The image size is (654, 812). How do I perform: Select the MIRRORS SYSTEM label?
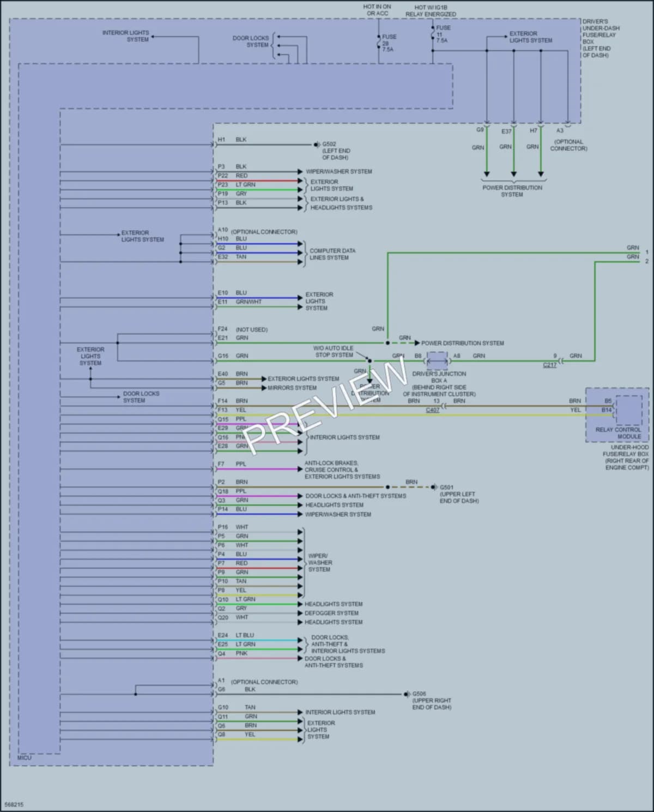pyautogui.click(x=292, y=388)
